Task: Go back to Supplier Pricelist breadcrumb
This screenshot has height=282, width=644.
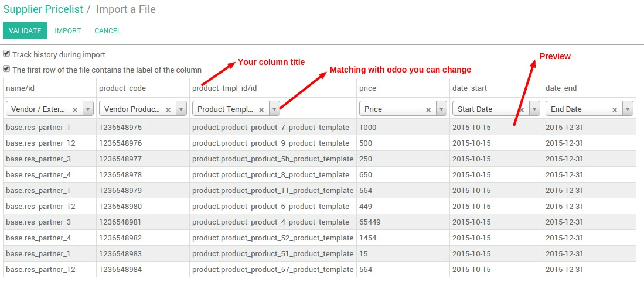Action: pyautogui.click(x=42, y=9)
